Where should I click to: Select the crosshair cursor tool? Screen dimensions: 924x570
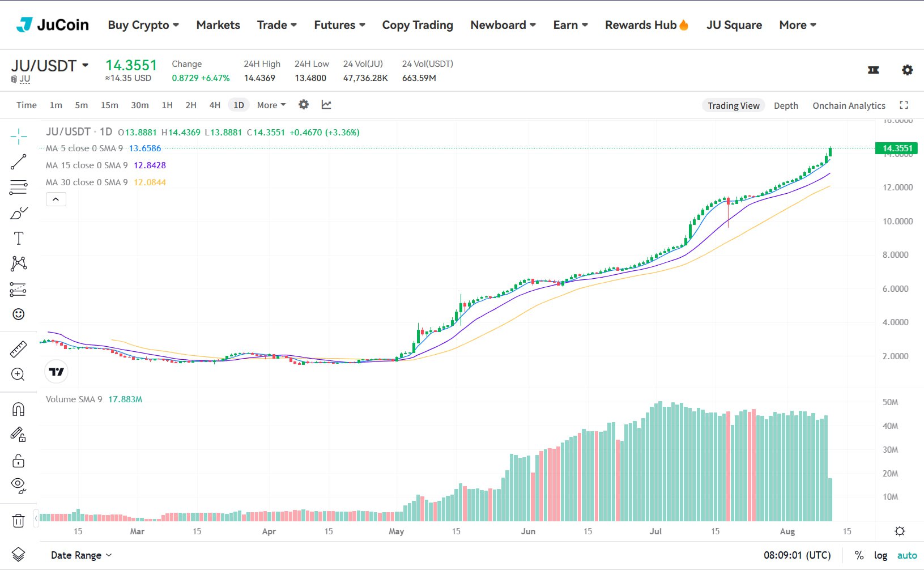(x=19, y=137)
